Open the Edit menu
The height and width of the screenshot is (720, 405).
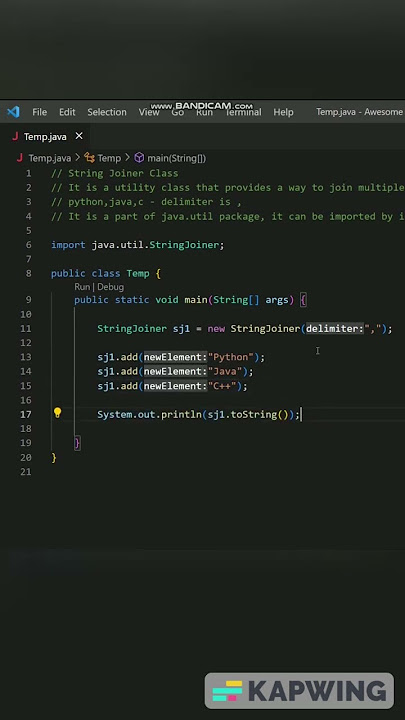point(67,112)
